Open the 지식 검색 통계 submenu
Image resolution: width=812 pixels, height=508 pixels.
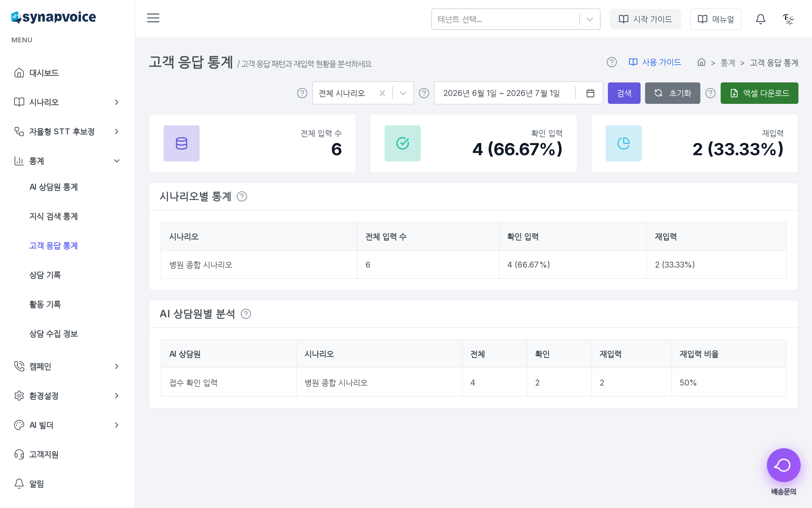pos(54,216)
